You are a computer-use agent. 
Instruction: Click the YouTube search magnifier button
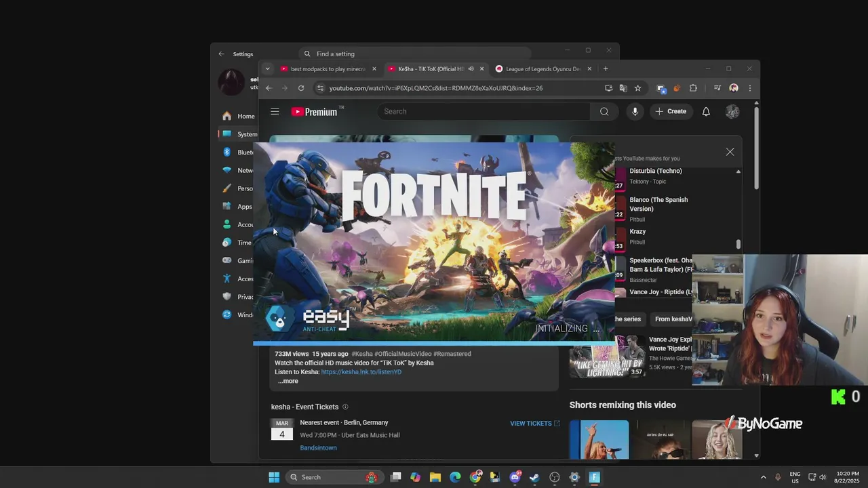(604, 111)
